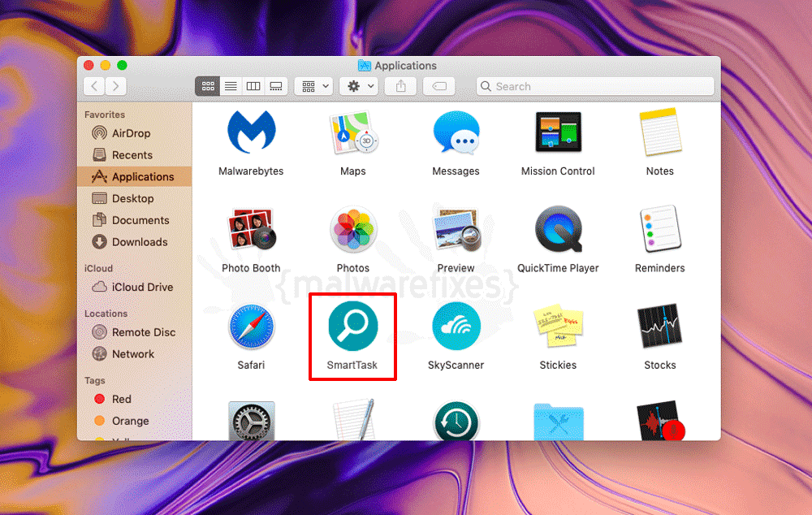The height and width of the screenshot is (515, 812).
Task: Open the Action gear menu
Action: [358, 86]
